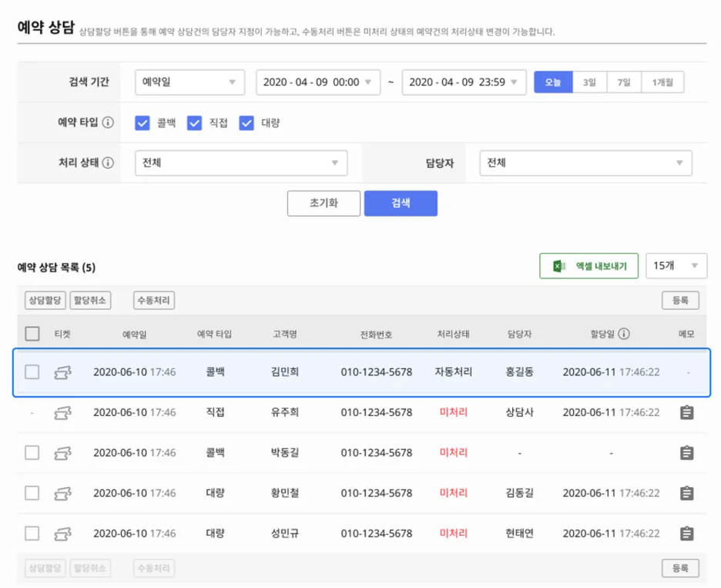Open the memo clipboard icon for 유주희

tap(686, 412)
